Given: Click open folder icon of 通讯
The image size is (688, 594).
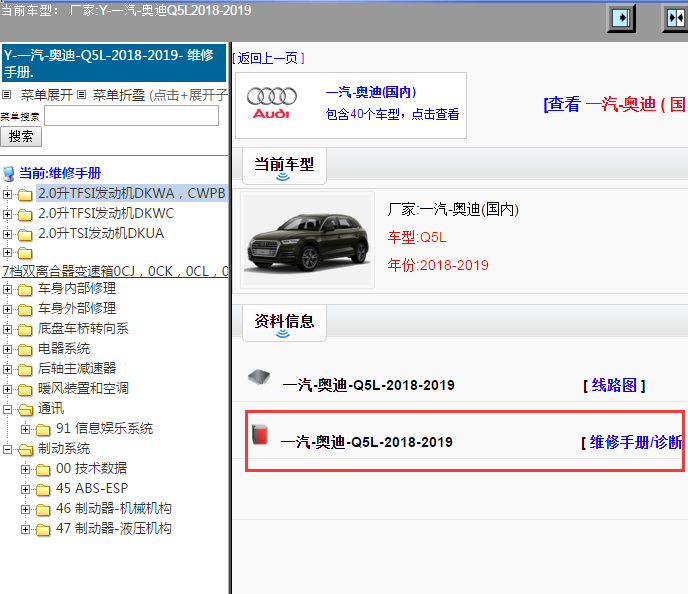Looking at the screenshot, I should tap(25, 410).
